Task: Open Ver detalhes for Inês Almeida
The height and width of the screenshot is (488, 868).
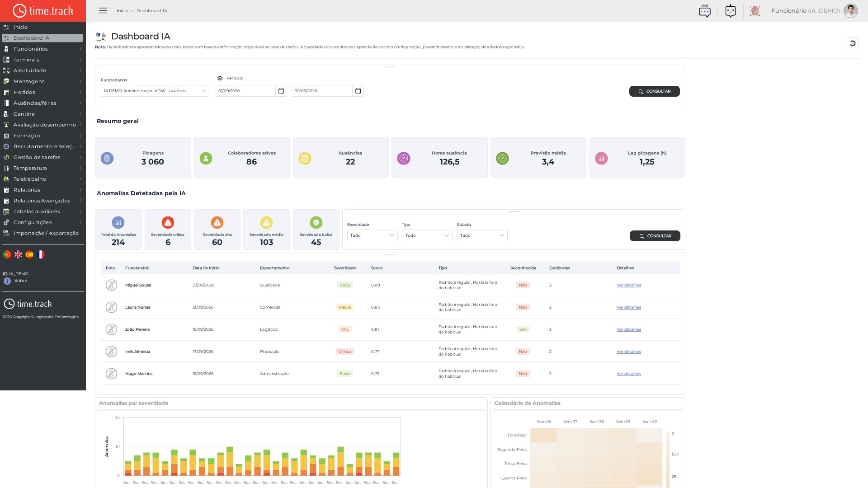Action: point(628,352)
